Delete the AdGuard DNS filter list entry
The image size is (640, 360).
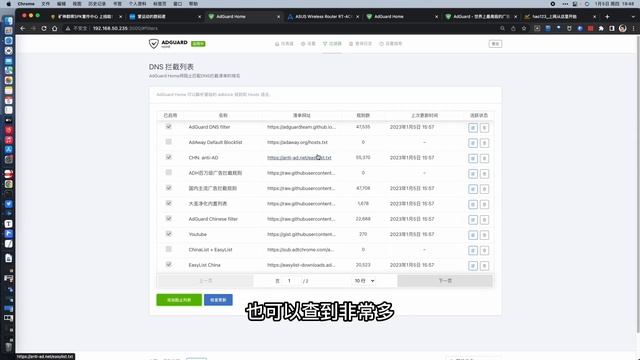point(484,128)
